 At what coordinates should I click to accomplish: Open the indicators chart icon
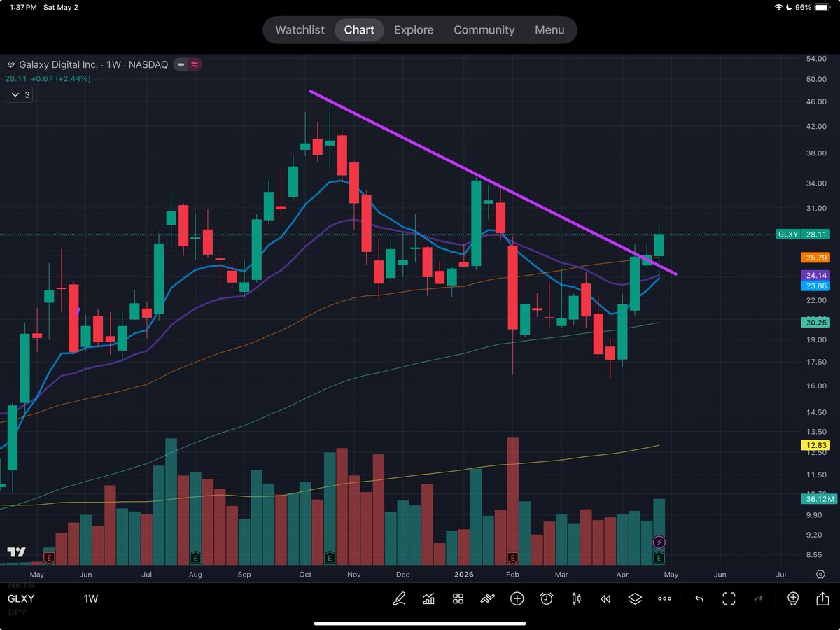click(428, 598)
